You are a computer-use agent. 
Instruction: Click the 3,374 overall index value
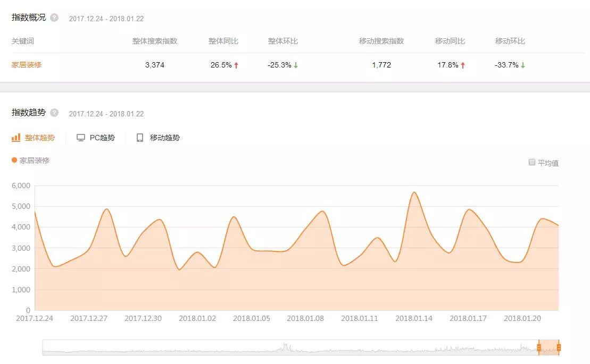155,65
